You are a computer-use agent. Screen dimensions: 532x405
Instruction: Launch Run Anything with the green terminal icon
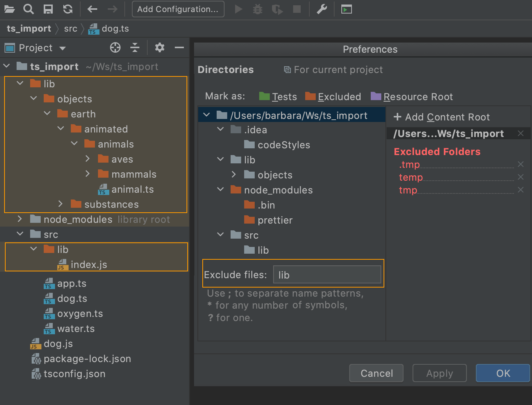(x=346, y=9)
